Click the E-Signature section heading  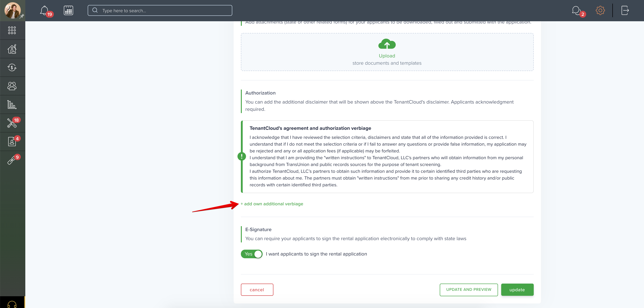click(258, 230)
